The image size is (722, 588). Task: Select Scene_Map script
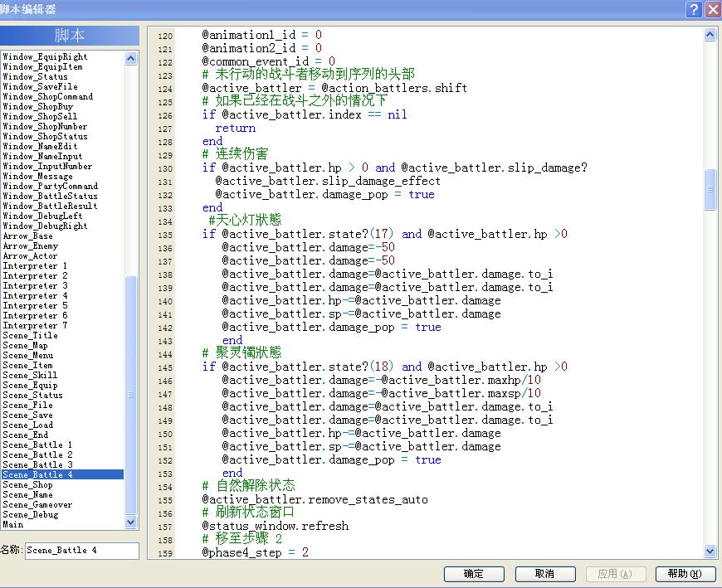point(25,346)
